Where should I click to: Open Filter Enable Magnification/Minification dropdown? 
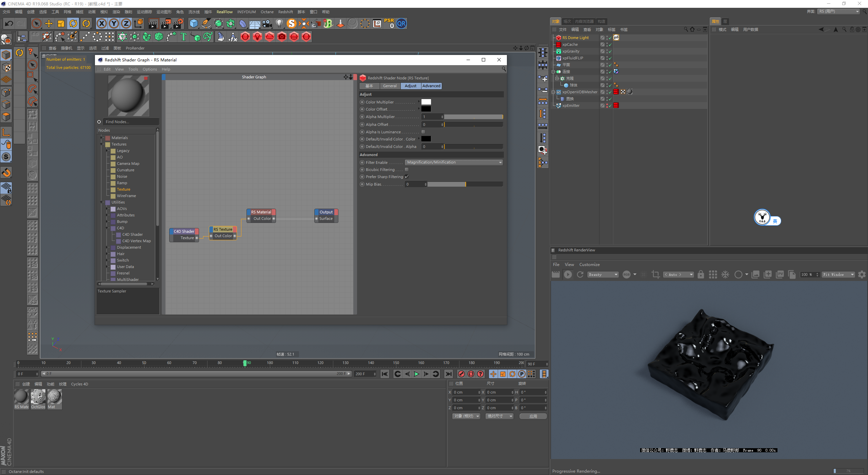pyautogui.click(x=454, y=162)
